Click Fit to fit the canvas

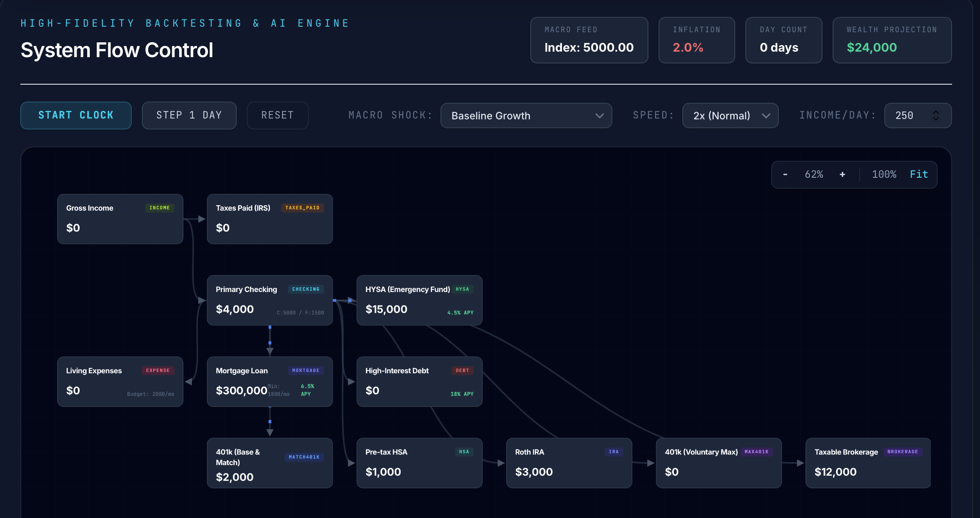[x=919, y=174]
